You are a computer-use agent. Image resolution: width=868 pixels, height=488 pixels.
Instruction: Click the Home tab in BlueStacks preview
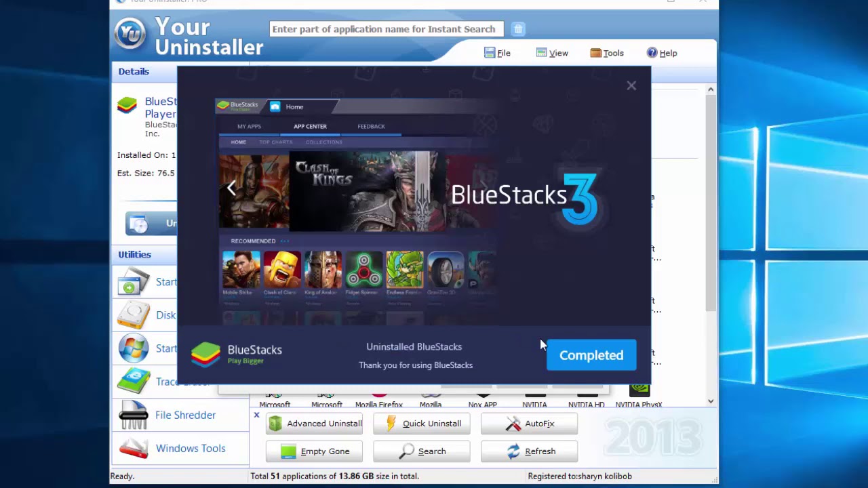(294, 106)
